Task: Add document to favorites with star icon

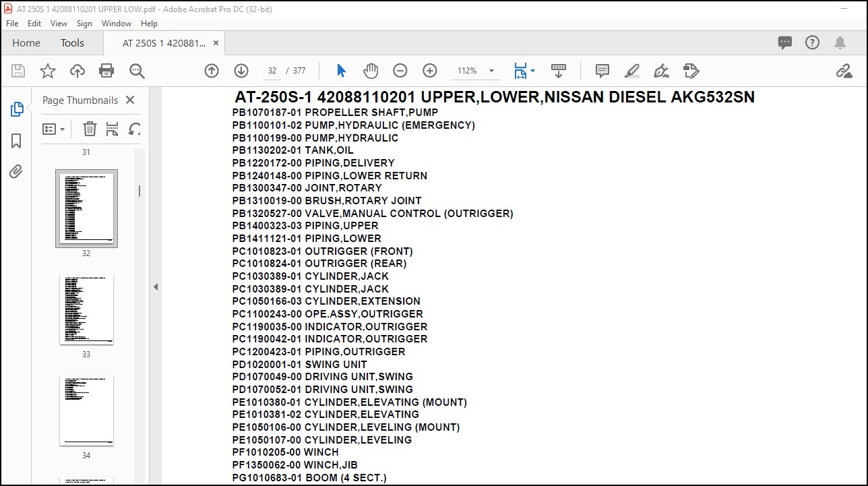Action: (x=48, y=71)
